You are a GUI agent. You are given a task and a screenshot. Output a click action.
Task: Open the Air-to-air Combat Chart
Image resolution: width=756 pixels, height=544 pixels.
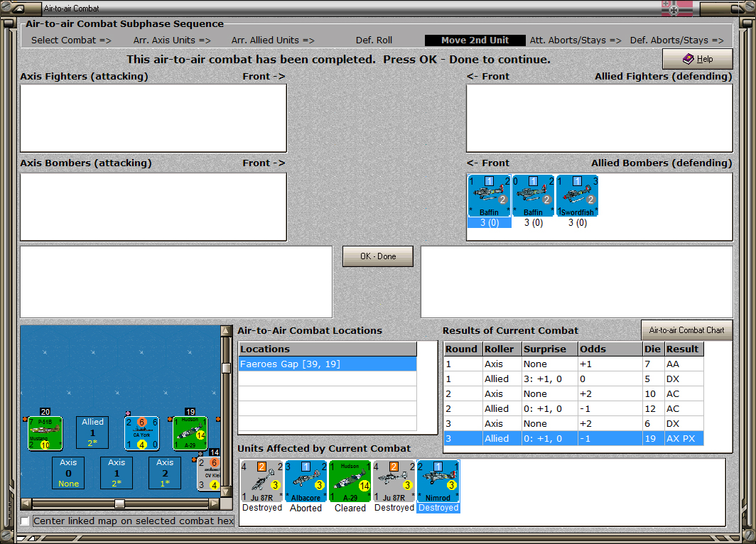pyautogui.click(x=686, y=330)
